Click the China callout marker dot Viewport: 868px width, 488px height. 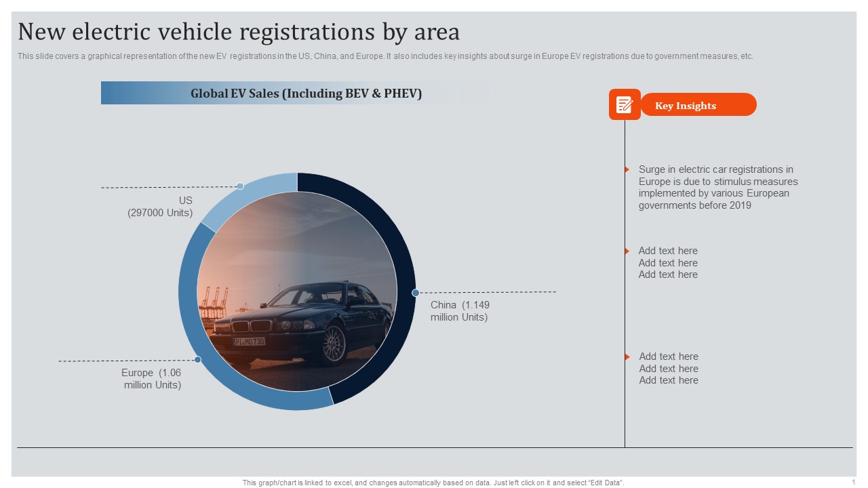(416, 293)
